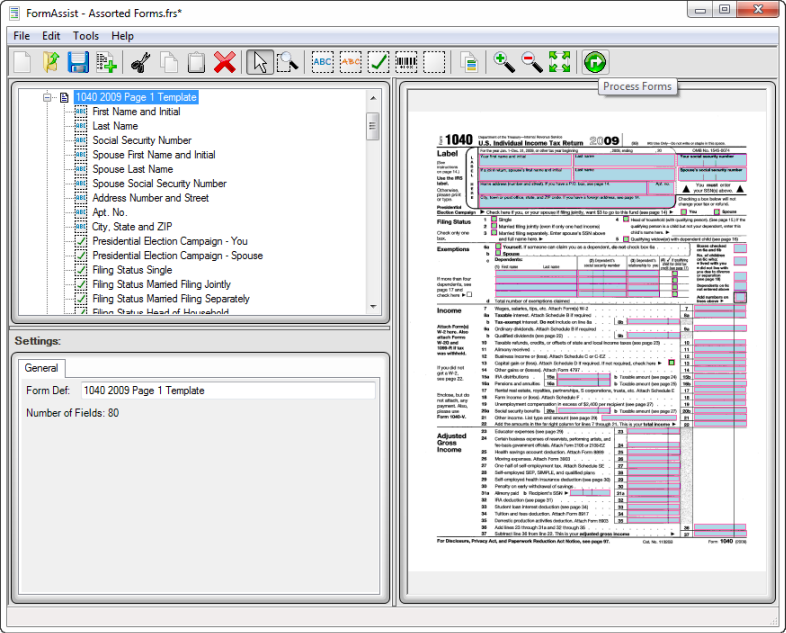
Task: Click the "Settings:" panel heading
Action: [x=38, y=341]
